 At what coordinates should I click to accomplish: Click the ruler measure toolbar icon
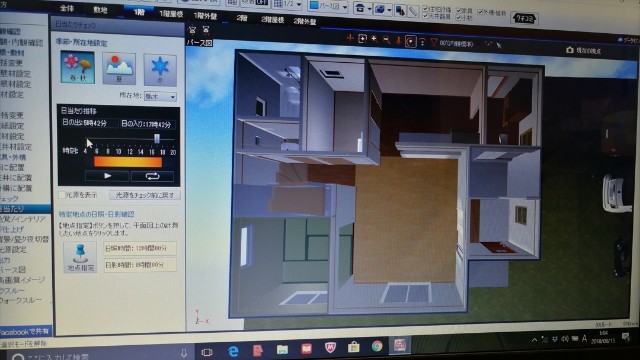coord(413,12)
